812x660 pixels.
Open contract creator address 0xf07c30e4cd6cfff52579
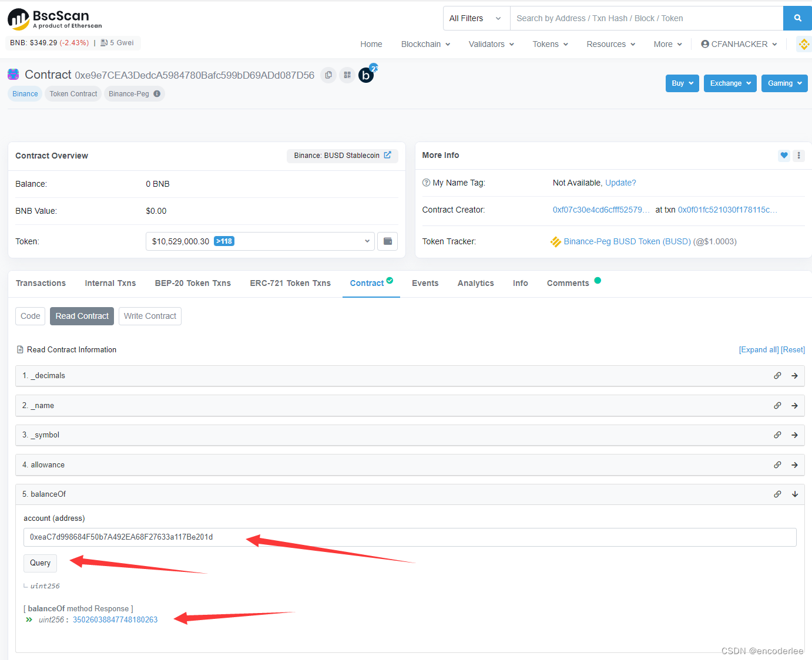click(601, 210)
